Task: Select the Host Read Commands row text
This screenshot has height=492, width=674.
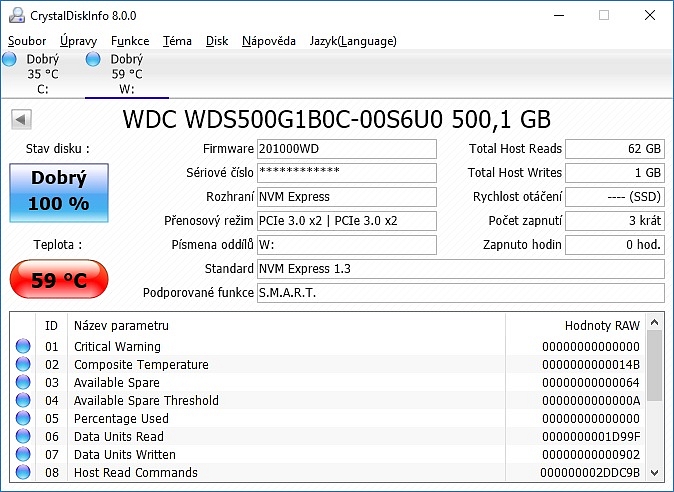Action: click(136, 473)
